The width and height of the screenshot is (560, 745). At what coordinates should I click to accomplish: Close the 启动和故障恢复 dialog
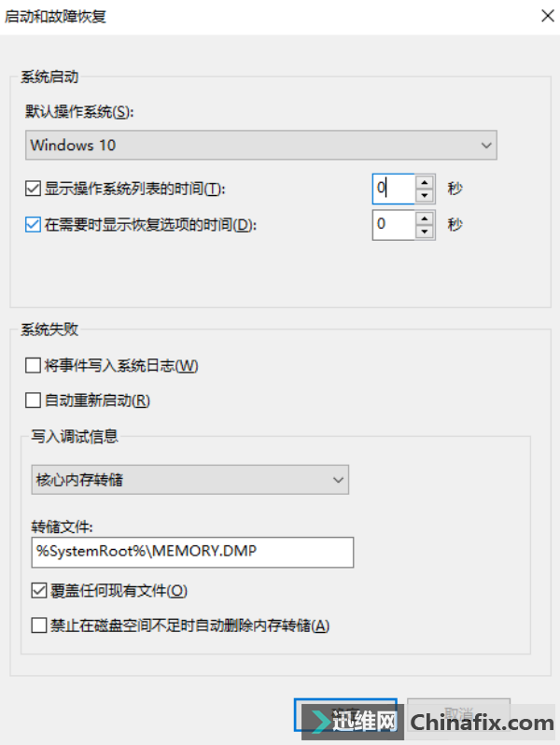coord(548,16)
